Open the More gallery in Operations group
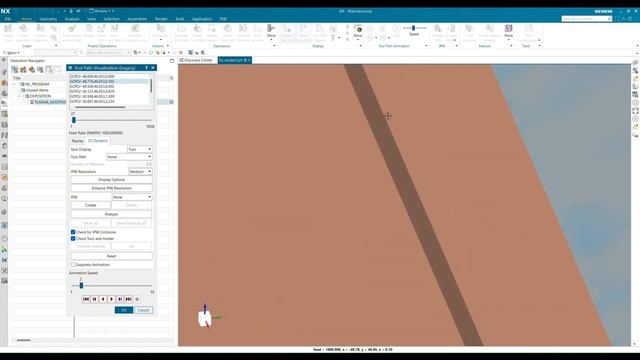This screenshot has height=360, width=640. point(271,31)
